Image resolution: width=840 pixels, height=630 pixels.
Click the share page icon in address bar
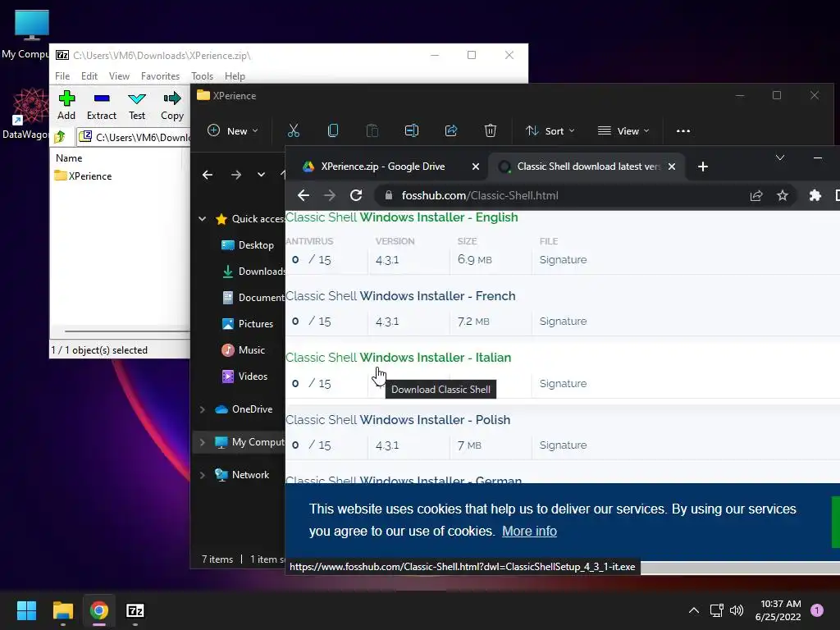(x=756, y=195)
